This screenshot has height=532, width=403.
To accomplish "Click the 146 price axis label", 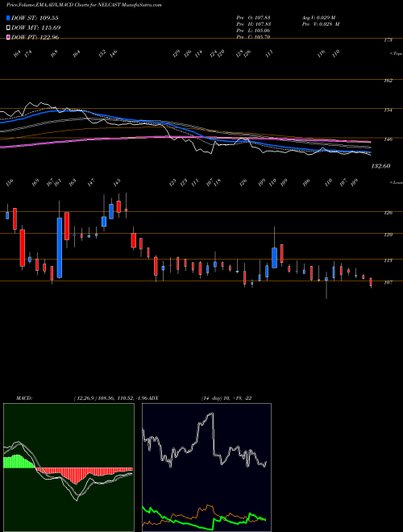I will coord(388,139).
